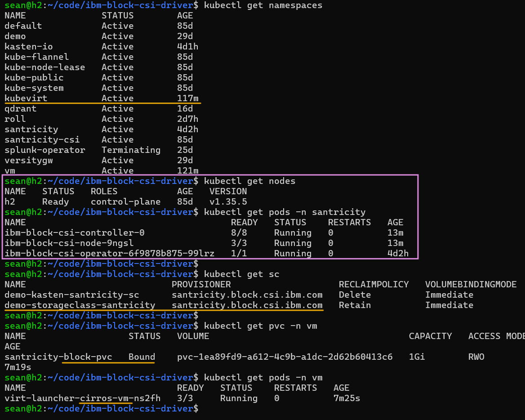Click the 'h2' node name
This screenshot has width=525, height=420.
[10, 201]
